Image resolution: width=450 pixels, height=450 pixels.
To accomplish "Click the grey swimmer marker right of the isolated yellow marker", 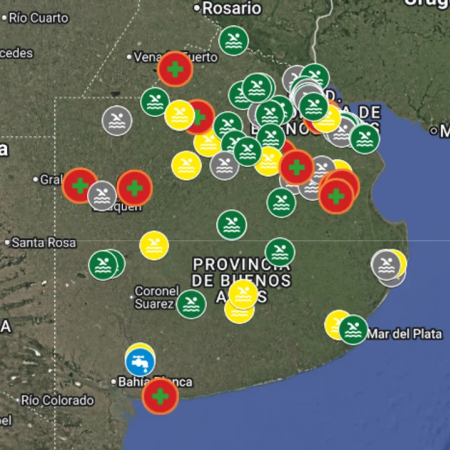I will [225, 165].
